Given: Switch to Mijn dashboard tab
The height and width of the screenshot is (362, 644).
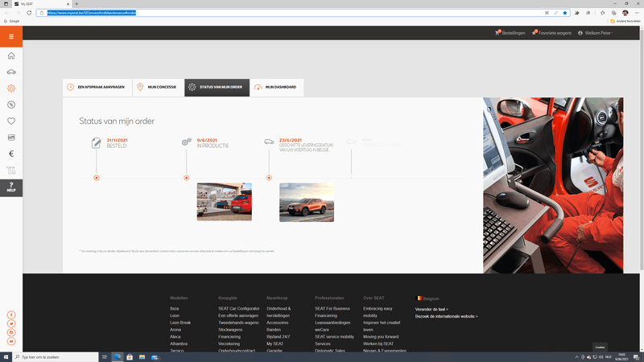Looking at the screenshot, I should click(276, 88).
